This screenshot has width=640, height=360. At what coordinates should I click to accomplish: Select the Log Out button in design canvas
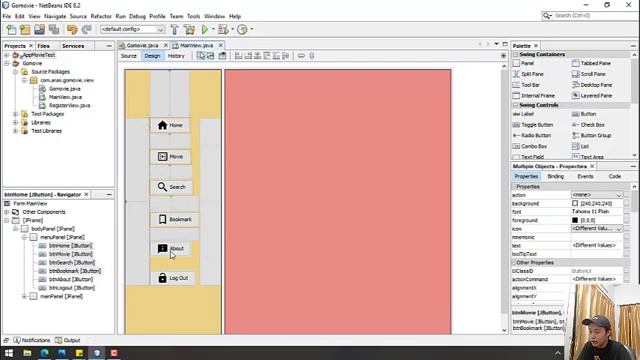coord(173,278)
